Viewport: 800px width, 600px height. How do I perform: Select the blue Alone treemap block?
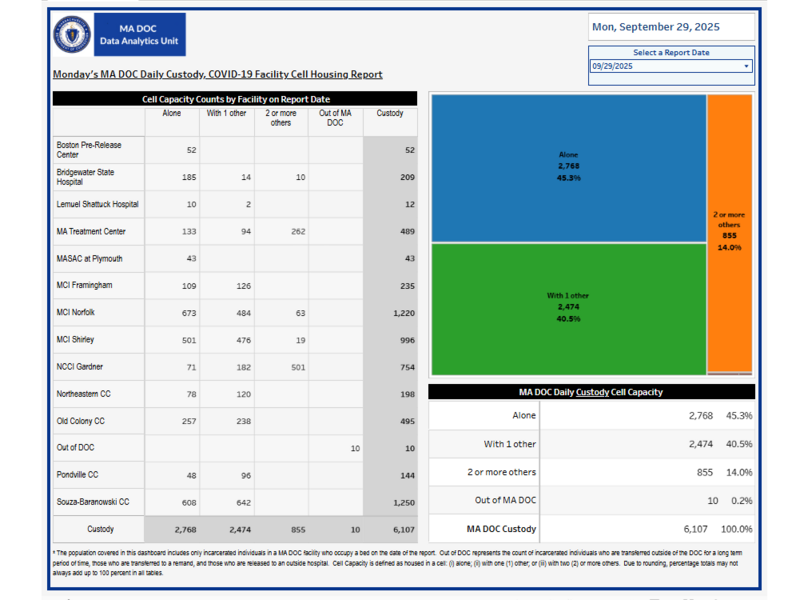coord(568,167)
